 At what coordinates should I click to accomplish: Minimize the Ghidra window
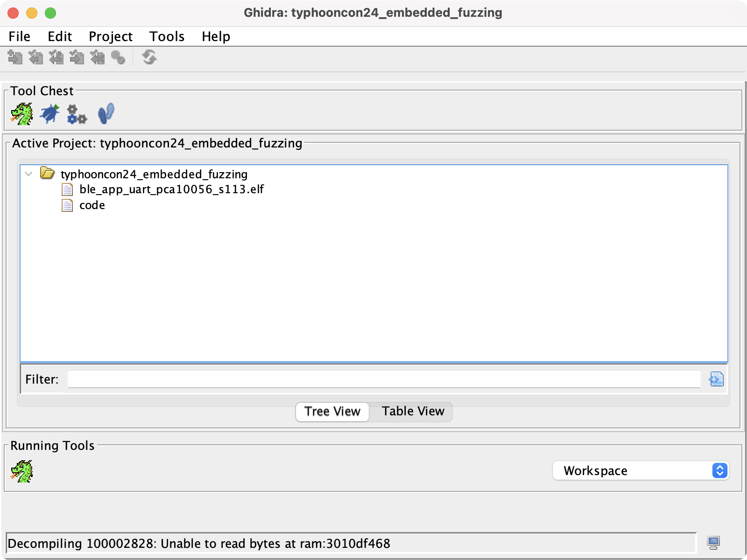pyautogui.click(x=32, y=13)
